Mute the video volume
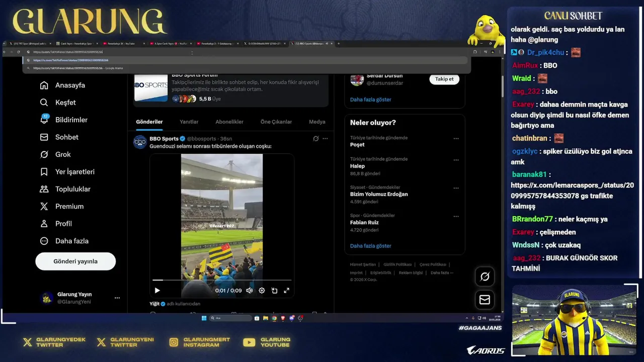The width and height of the screenshot is (644, 362). 249,290
